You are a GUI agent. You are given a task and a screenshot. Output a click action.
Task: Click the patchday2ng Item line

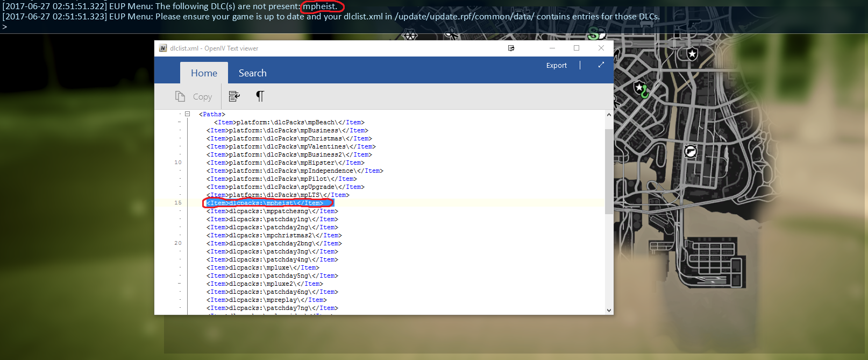pos(272,227)
